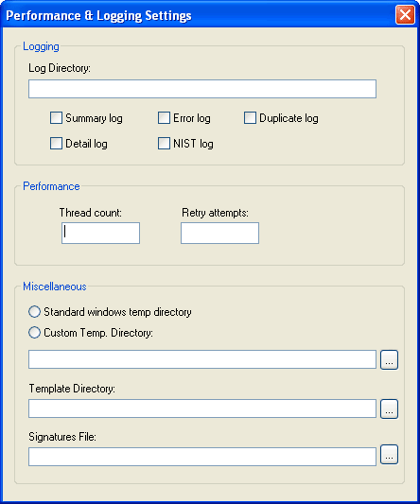Focus the Thread count input box
This screenshot has width=420, height=504.
click(x=100, y=233)
